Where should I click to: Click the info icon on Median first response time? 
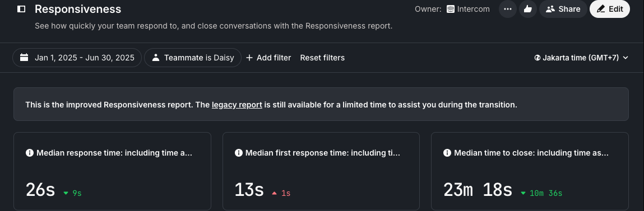238,153
